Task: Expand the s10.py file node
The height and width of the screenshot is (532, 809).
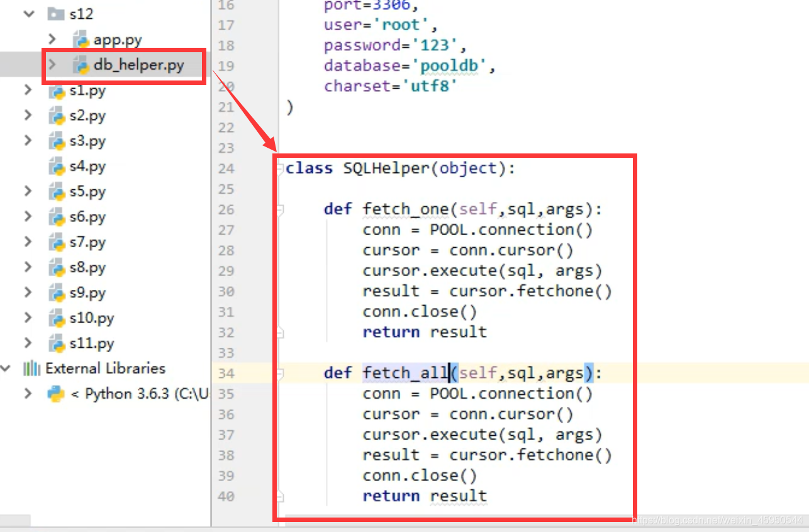Action: click(28, 318)
